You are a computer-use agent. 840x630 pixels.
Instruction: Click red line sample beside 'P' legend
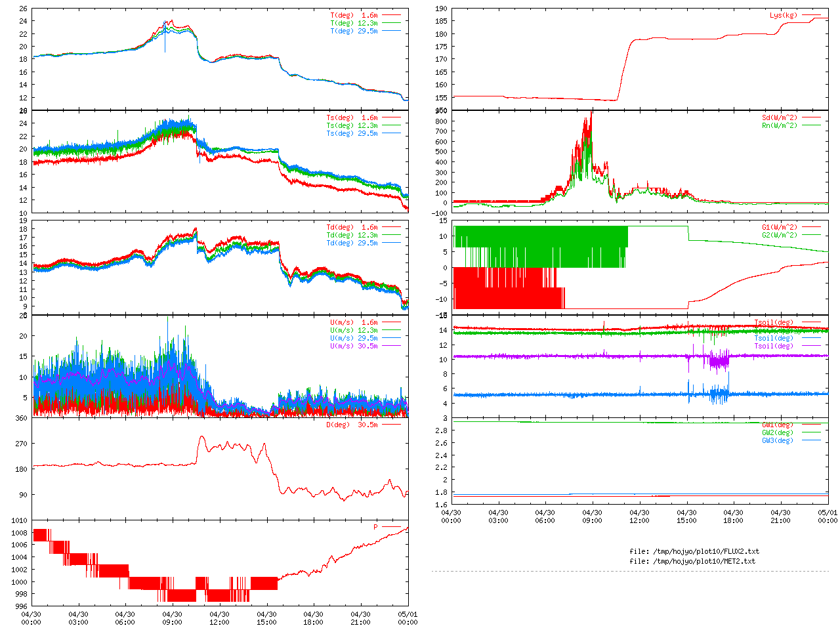click(391, 527)
